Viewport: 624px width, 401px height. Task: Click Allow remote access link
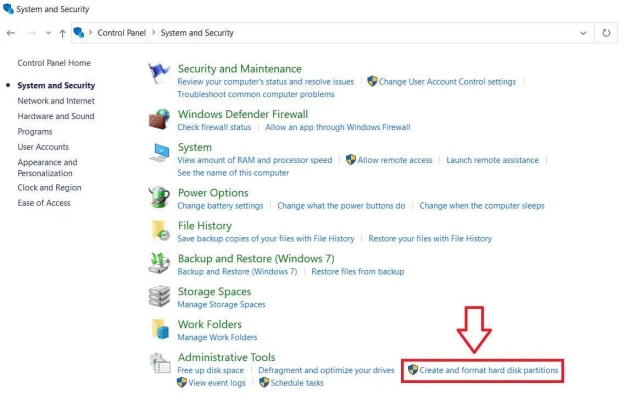395,160
